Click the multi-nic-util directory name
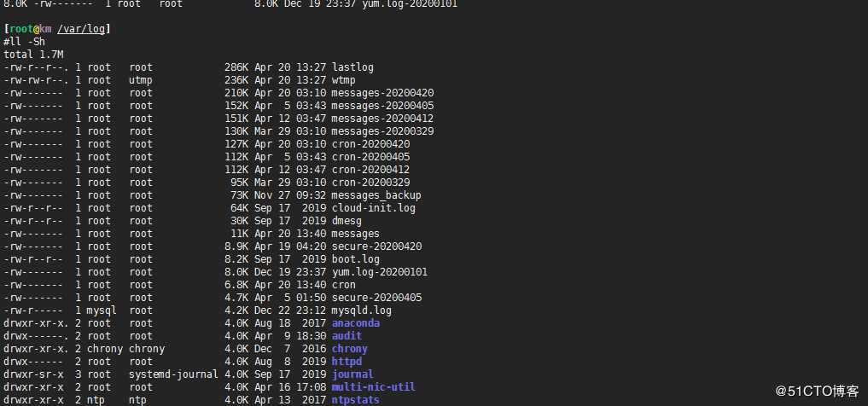Viewport: 868px width, 406px height. [373, 387]
